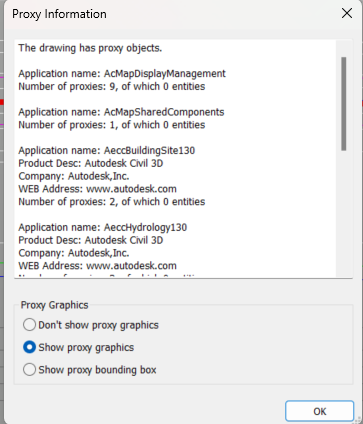Click Product Desc line under AeccBuildingSite130
Viewport: 363px width, 424px height.
coord(91,163)
